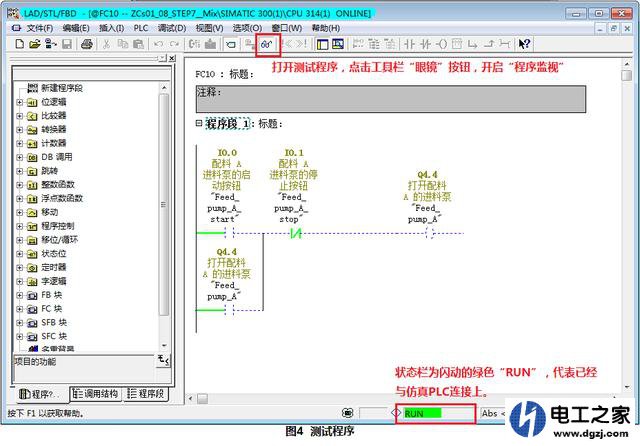Open the 调试(D) menu

pyautogui.click(x=172, y=28)
